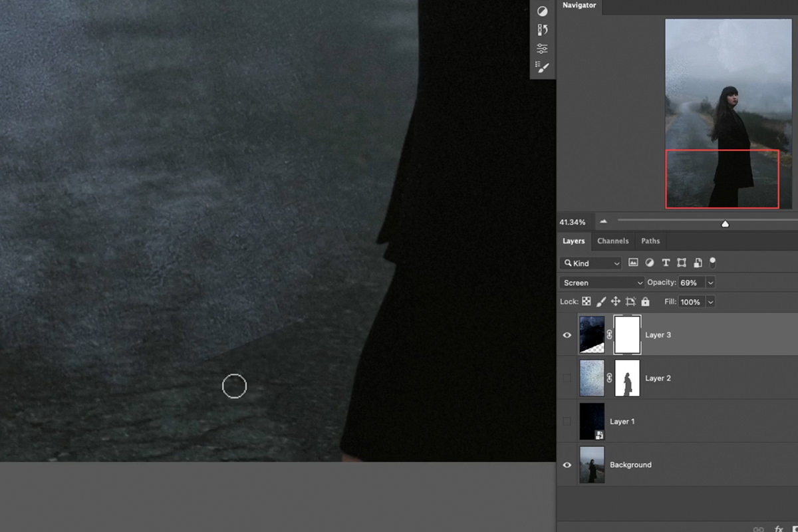This screenshot has width=798, height=532.
Task: Filter layers to show only adjustment layers
Action: point(649,262)
